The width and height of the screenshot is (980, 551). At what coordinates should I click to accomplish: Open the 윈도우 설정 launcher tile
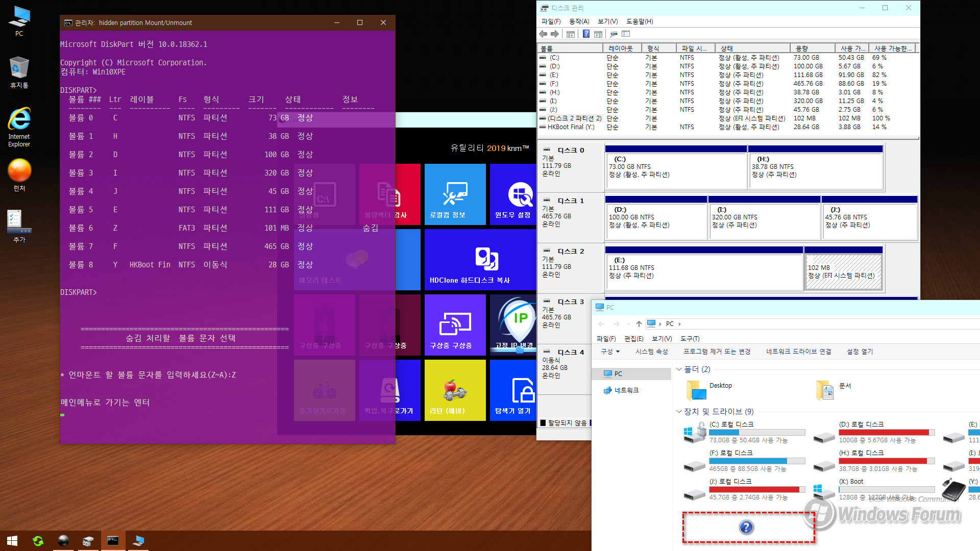[513, 194]
